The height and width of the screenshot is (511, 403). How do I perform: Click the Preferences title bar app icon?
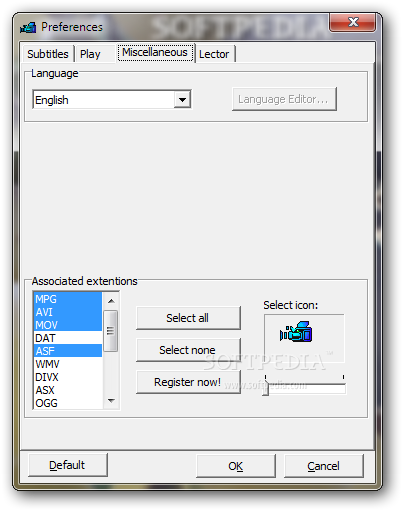[28, 27]
